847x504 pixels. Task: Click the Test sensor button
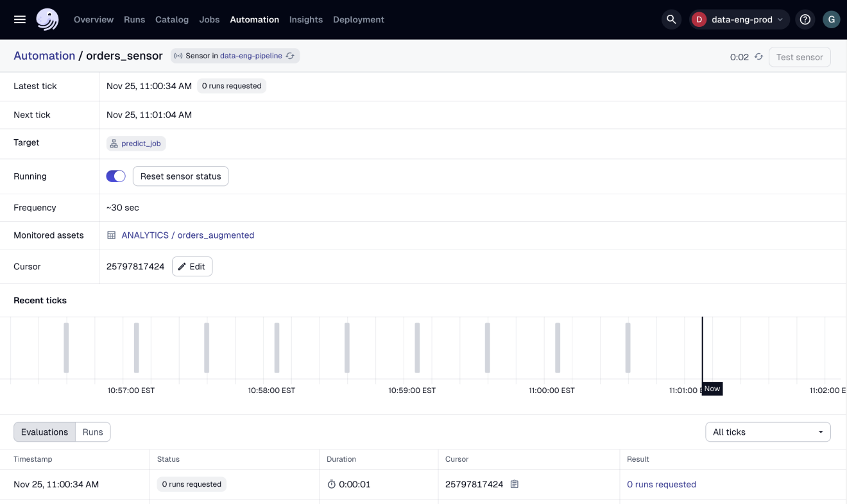tap(799, 56)
